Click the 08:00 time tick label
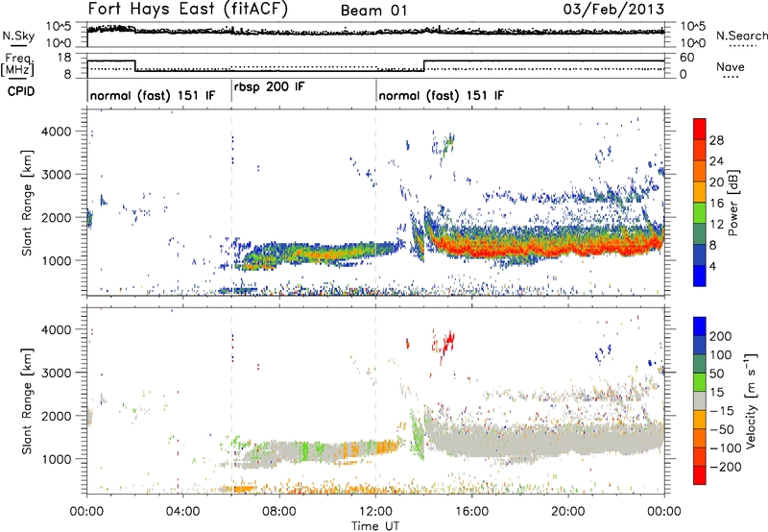Viewport: 768px width, 532px height. pos(279,512)
